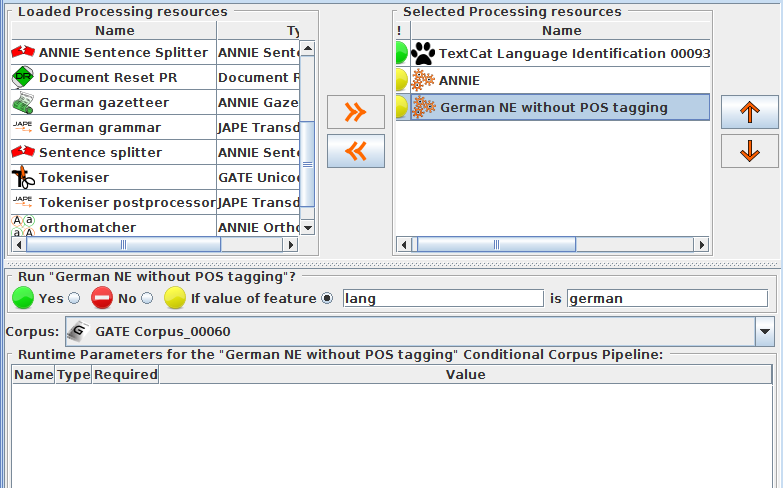Select the Yes radio button
783x488 pixels.
coord(74,298)
